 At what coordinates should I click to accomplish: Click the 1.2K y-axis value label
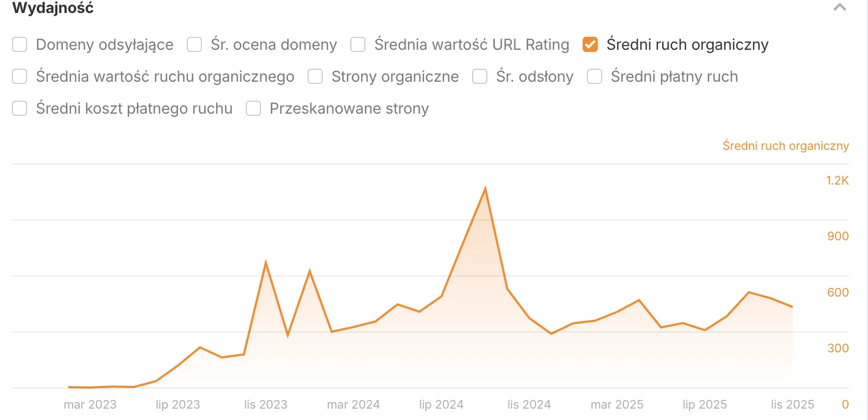[837, 180]
